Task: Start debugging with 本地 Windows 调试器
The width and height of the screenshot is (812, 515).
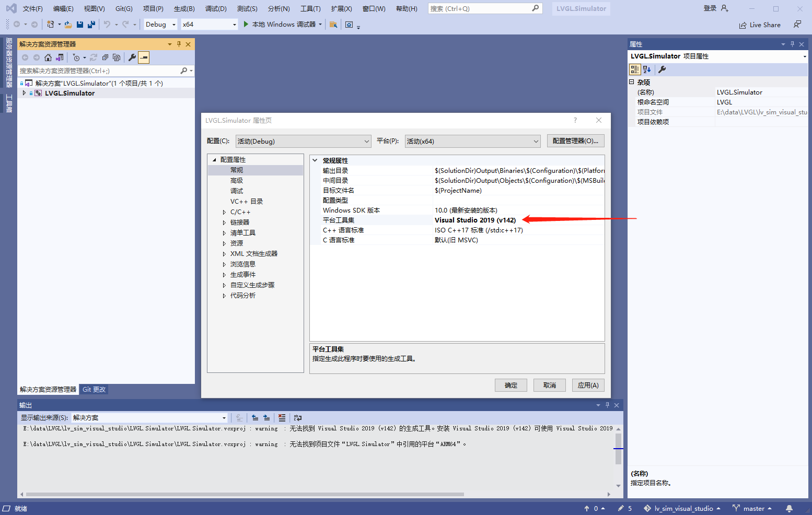Action: (x=282, y=24)
